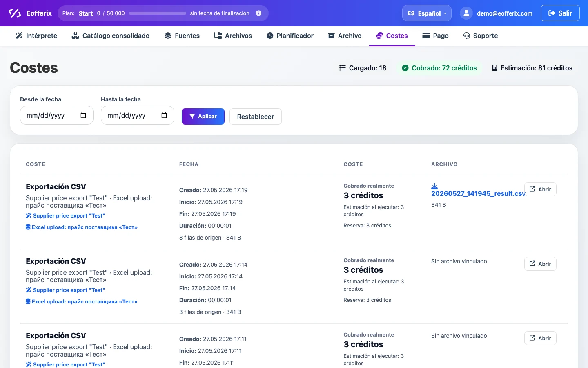Expand the ES Español language dropdown
This screenshot has height=368, width=588.
pyautogui.click(x=427, y=13)
